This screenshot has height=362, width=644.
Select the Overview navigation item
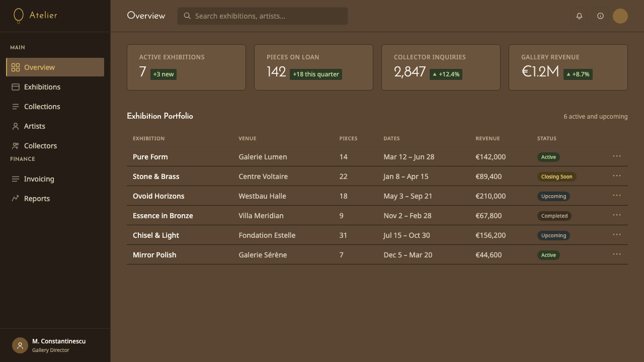pos(55,67)
